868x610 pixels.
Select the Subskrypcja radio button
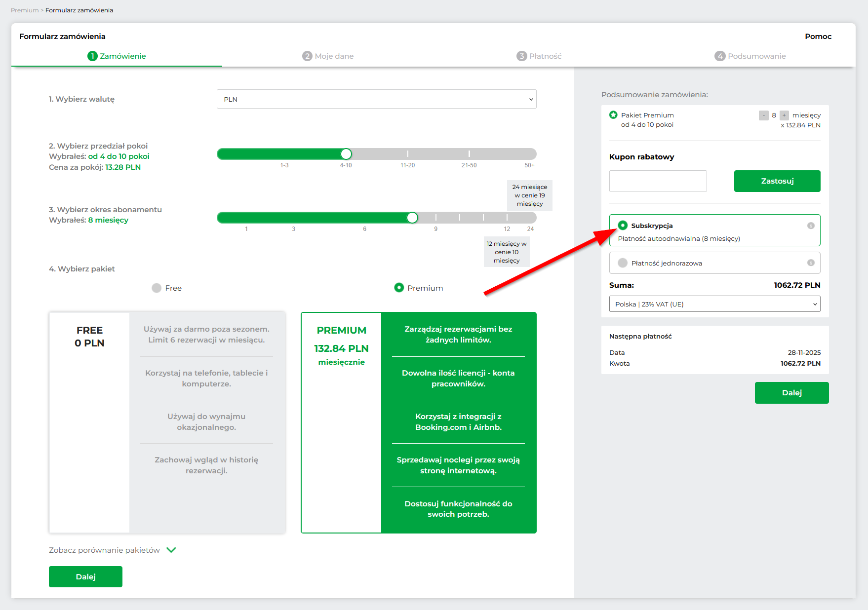pos(623,226)
